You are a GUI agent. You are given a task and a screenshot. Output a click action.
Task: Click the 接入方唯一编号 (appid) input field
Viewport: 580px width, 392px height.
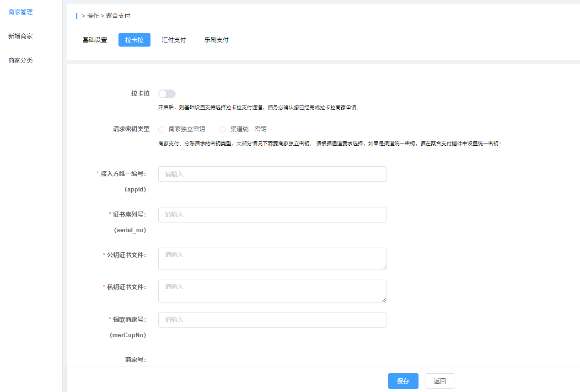[272, 174]
